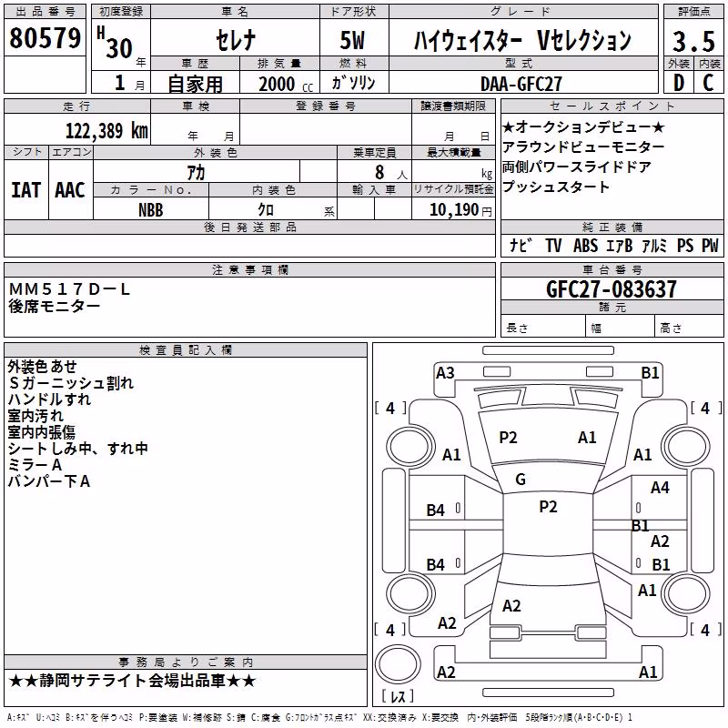Select the ABS equipment entry
This screenshot has height=728, width=728.
click(x=585, y=245)
